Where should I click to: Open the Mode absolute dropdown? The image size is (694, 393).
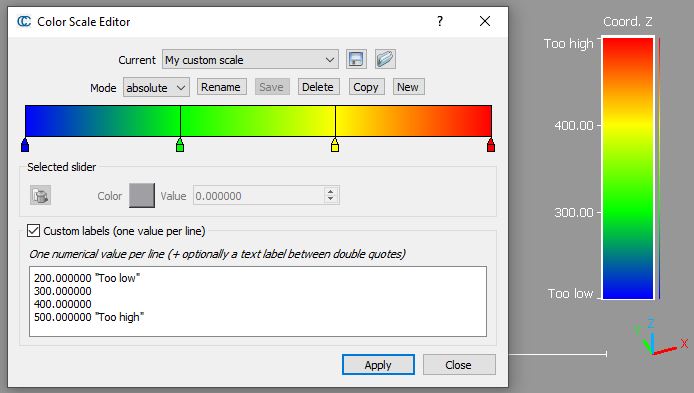click(156, 87)
